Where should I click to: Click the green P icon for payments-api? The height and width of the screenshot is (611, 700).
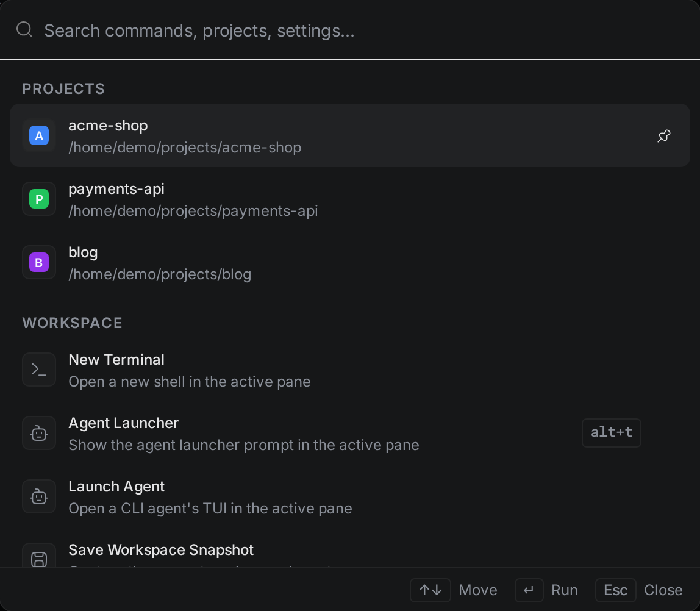point(39,199)
